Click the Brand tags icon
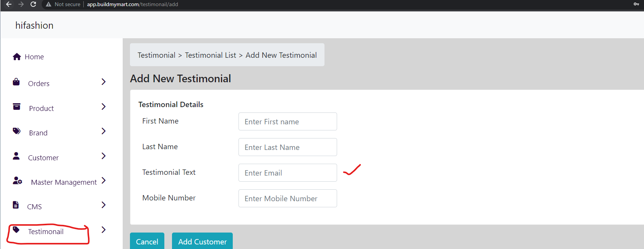The width and height of the screenshot is (644, 249). (x=16, y=131)
